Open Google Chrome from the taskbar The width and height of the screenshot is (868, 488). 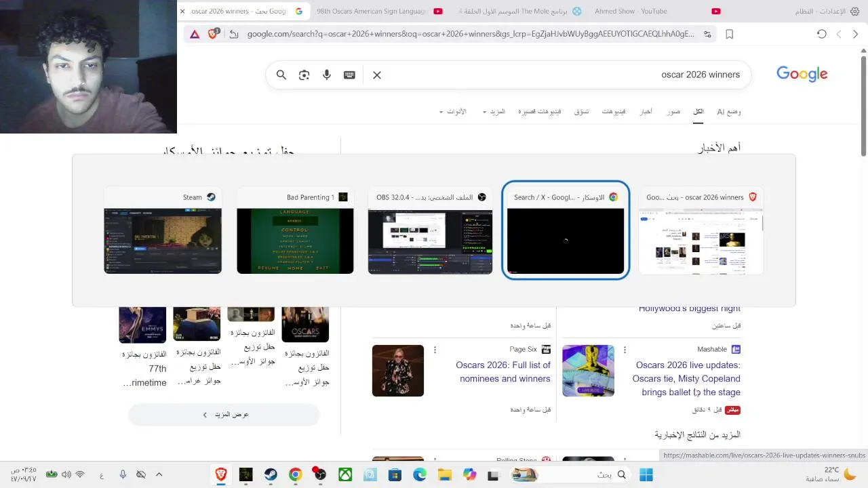(x=295, y=475)
